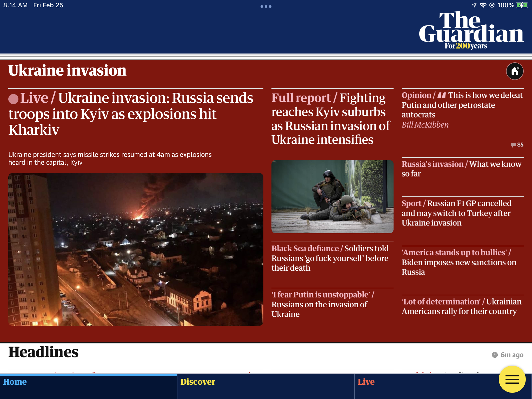Image resolution: width=532 pixels, height=399 pixels.
Task: Open Biden imposes new sanctions on Russia story
Action: 459,262
